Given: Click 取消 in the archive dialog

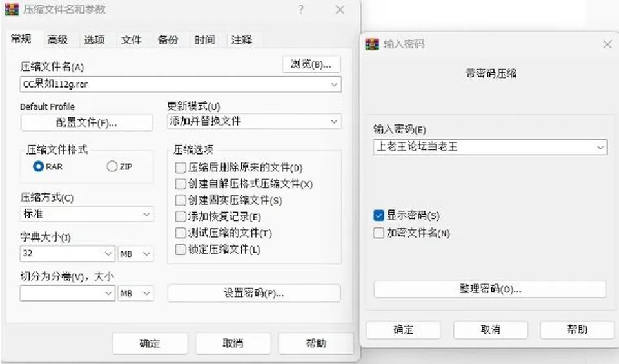Looking at the screenshot, I should pyautogui.click(x=233, y=343).
